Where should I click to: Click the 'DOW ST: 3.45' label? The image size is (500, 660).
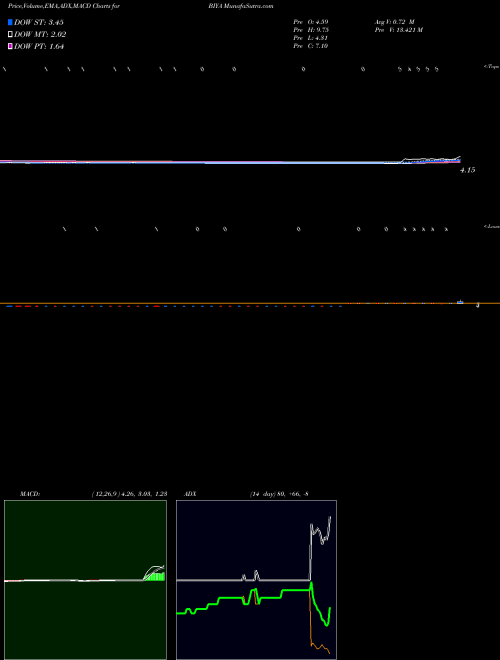(39, 22)
